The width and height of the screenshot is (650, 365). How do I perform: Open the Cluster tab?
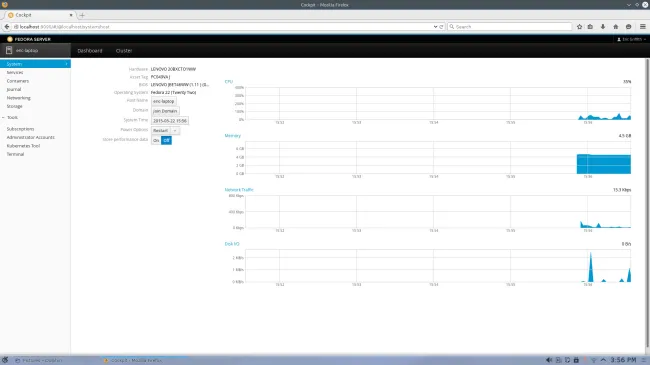pos(124,51)
